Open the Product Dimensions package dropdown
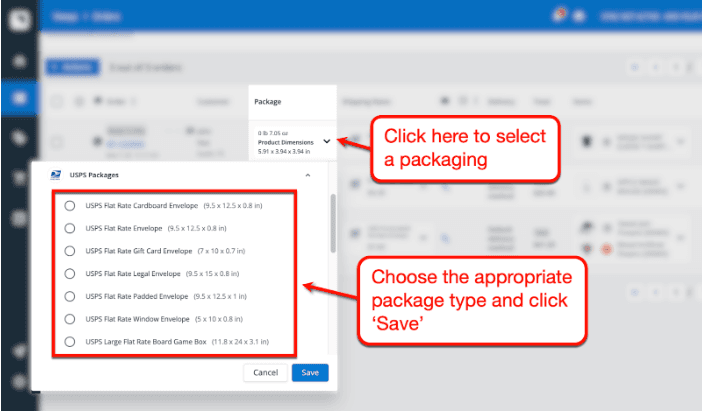The width and height of the screenshot is (702, 411). click(x=327, y=141)
